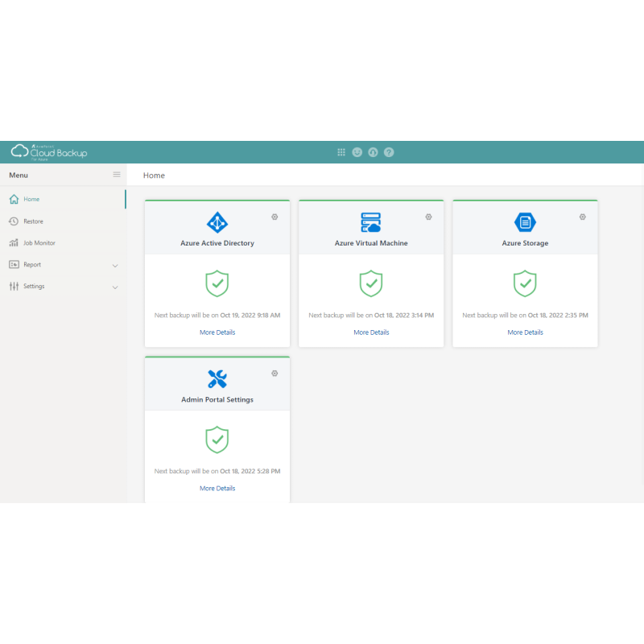This screenshot has width=644, height=644.
Task: Click the Settings sliders icon
Action: 14,287
